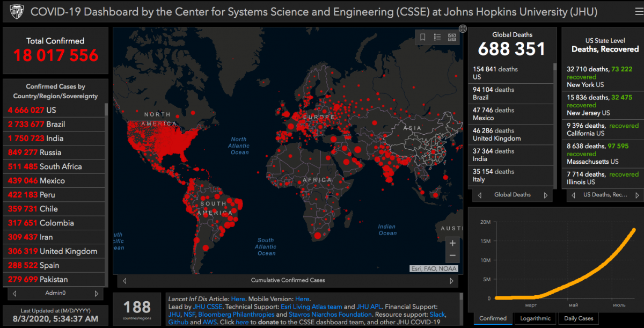Open the basemap gallery grid
Image resolution: width=644 pixels, height=328 pixels.
click(452, 37)
